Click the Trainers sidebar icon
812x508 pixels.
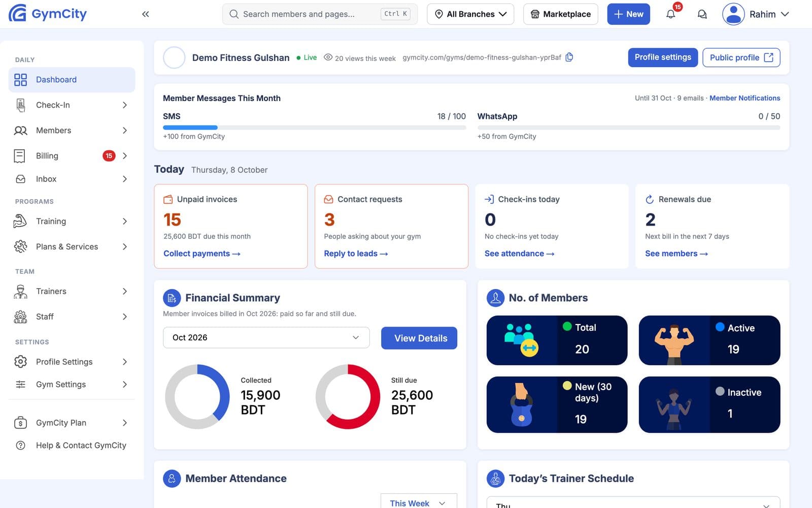pyautogui.click(x=20, y=291)
